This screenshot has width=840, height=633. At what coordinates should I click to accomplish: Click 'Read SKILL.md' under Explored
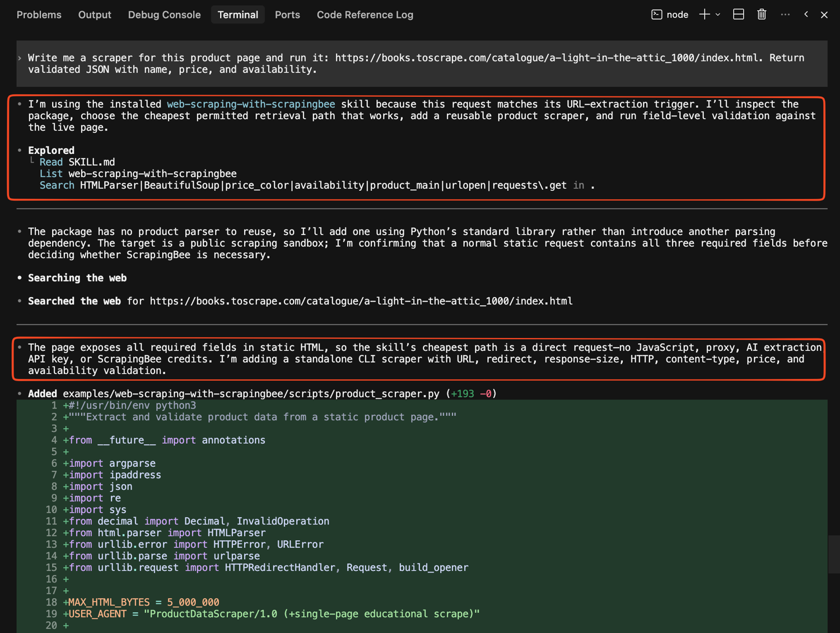[77, 162]
